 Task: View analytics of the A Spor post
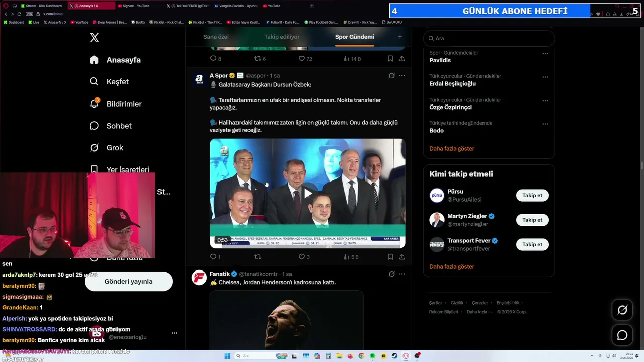point(351,257)
